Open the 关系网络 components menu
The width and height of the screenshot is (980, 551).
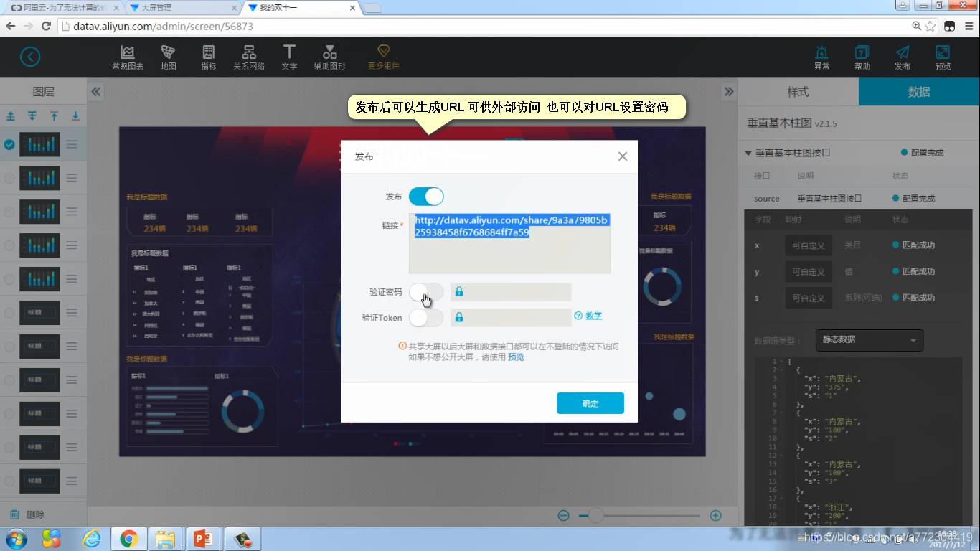(249, 58)
